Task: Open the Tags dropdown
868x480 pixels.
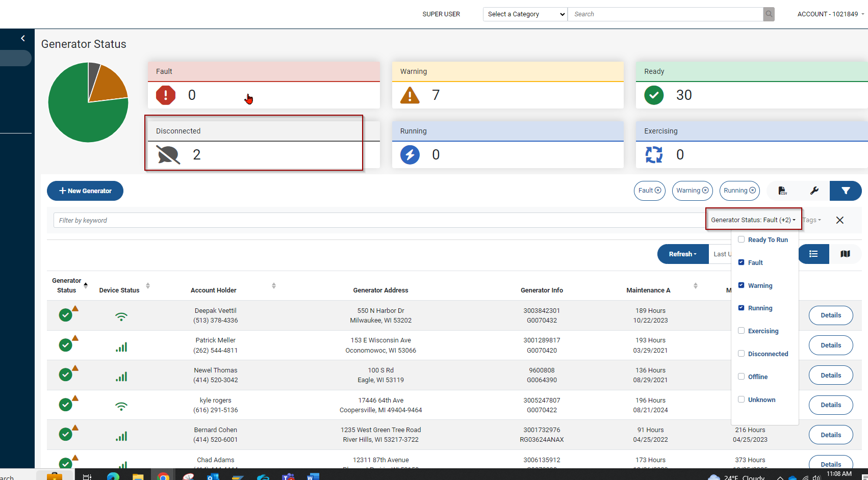Action: coord(812,220)
